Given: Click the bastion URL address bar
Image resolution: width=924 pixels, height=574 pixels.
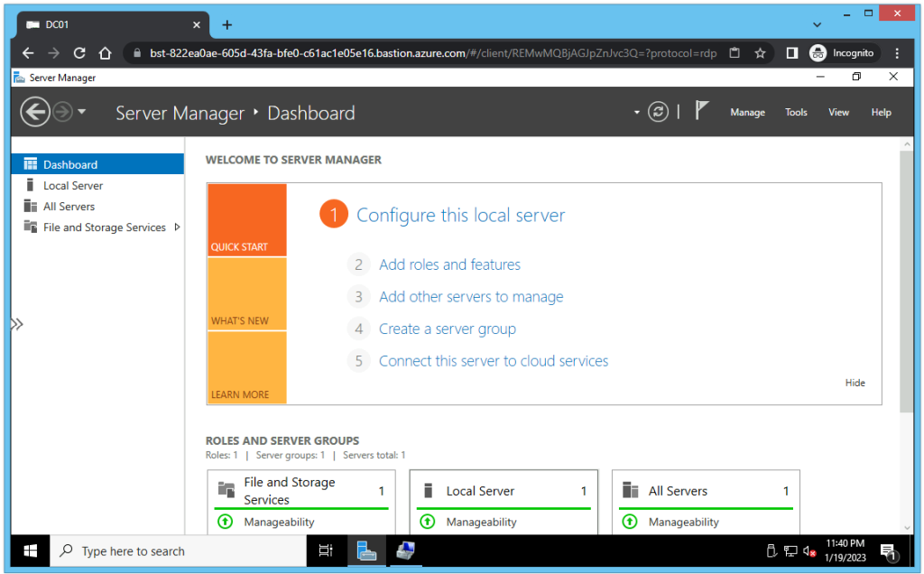Looking at the screenshot, I should pyautogui.click(x=432, y=53).
